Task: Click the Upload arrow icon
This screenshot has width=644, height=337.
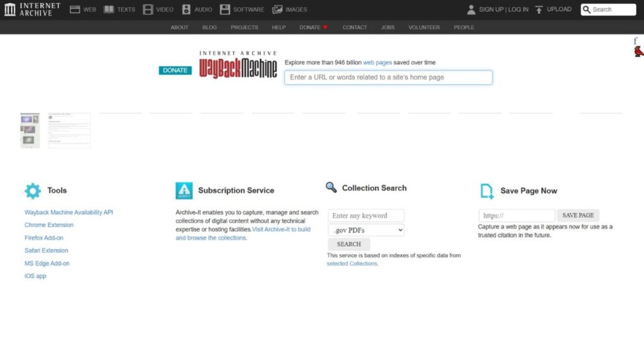Action: (x=539, y=9)
